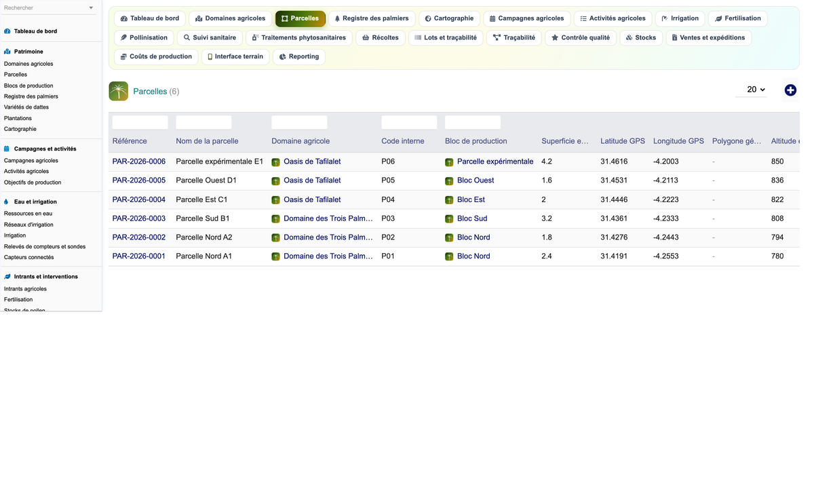
Task: Click the palm tree Parcelles logo icon
Action: point(118,91)
